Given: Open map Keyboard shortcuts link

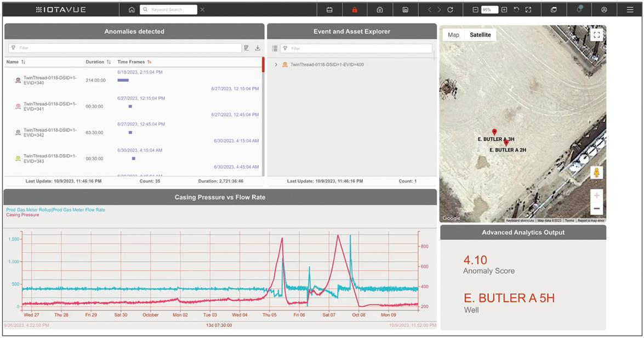Looking at the screenshot, I should tap(520, 221).
